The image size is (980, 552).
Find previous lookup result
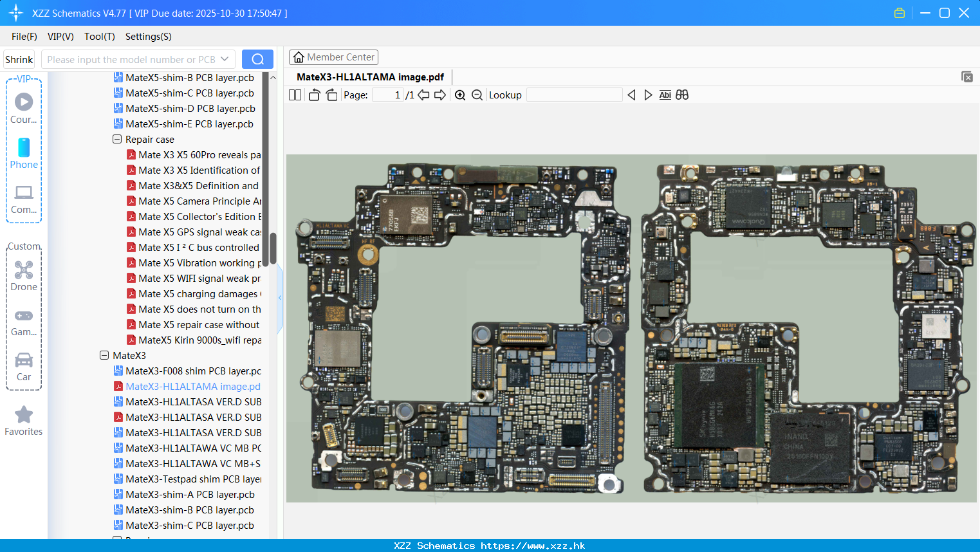[631, 95]
